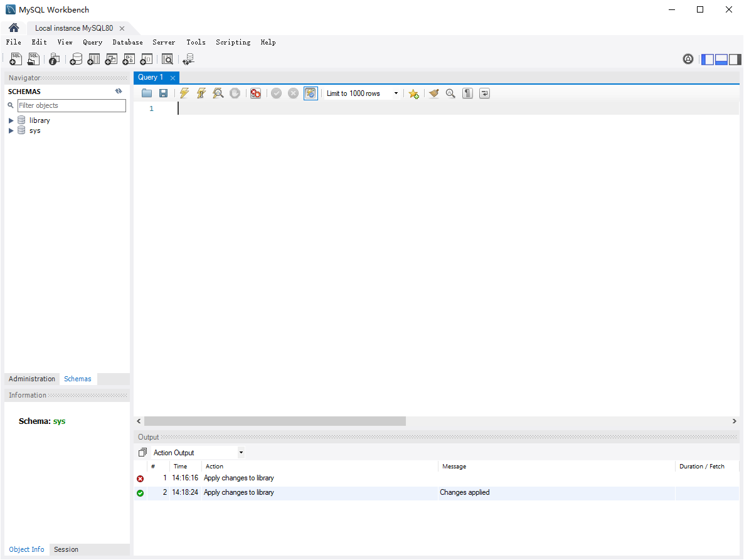Reconnect to DBMS icon

pos(188,59)
